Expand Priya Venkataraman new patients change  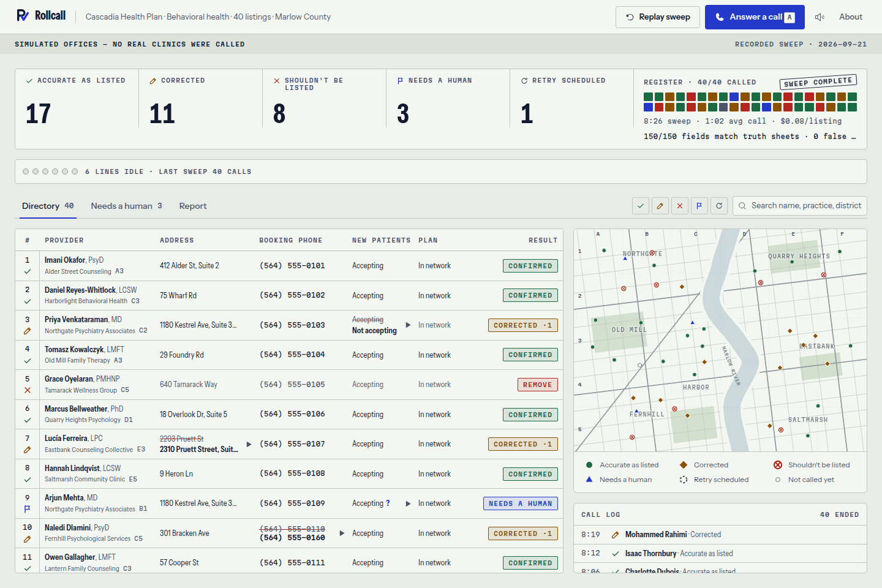[408, 325]
